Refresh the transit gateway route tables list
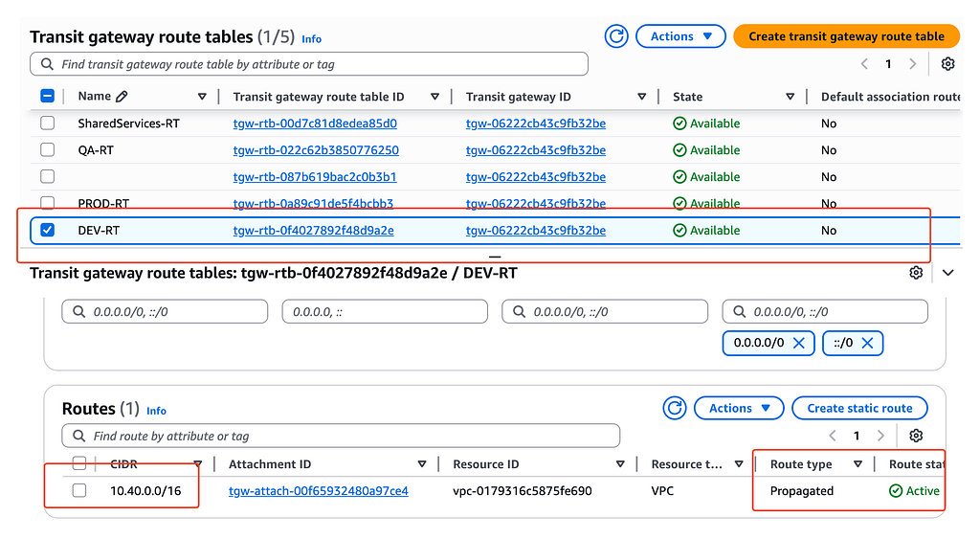This screenshot has height=539, width=980. (616, 36)
